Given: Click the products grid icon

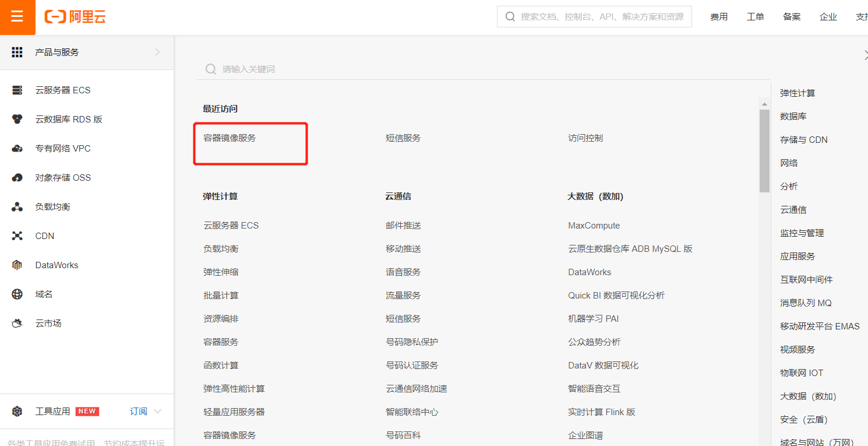Looking at the screenshot, I should tap(17, 52).
